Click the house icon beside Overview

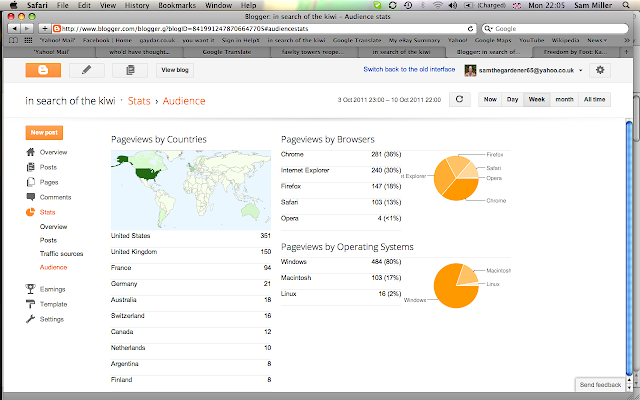pos(31,152)
